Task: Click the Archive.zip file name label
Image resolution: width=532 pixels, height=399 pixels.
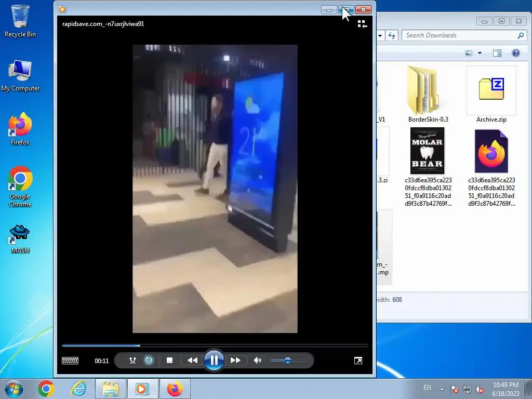Action: [x=491, y=119]
